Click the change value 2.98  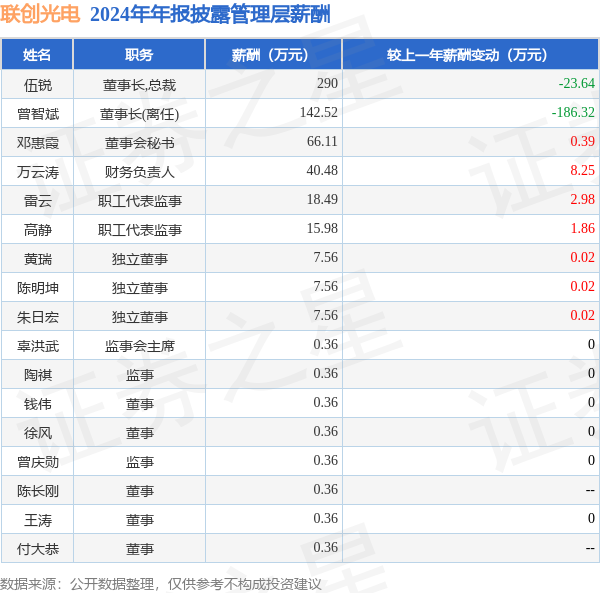click(582, 199)
